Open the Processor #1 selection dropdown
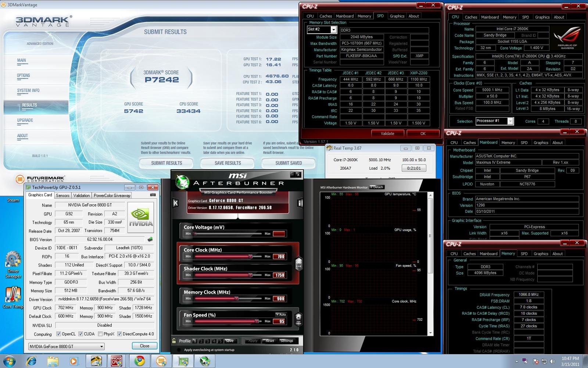Viewport: 588px width, 368px height. point(510,121)
